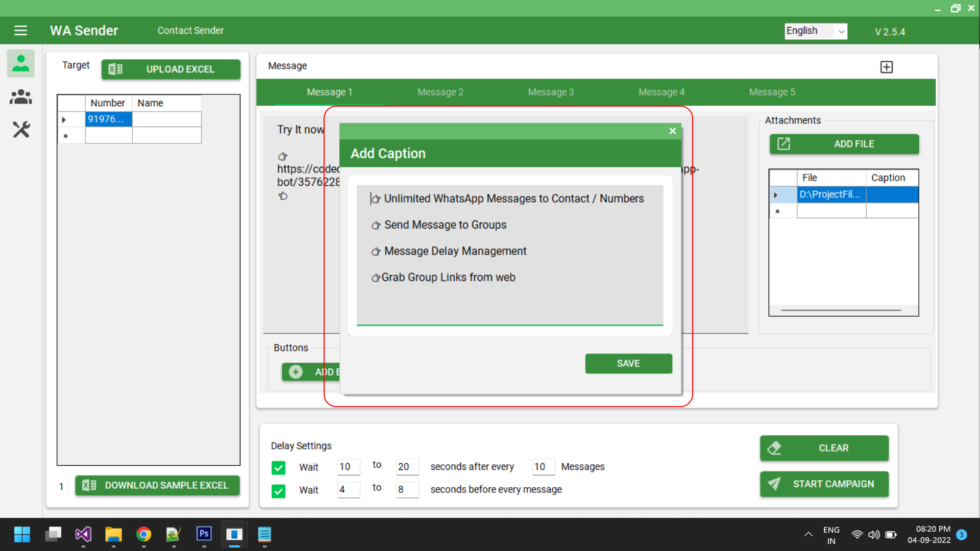The height and width of the screenshot is (551, 980).
Task: Open the English language dropdown
Action: click(x=815, y=31)
